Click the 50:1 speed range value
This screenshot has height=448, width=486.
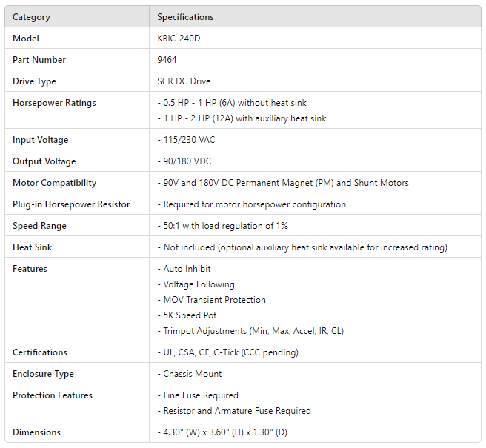click(x=222, y=226)
